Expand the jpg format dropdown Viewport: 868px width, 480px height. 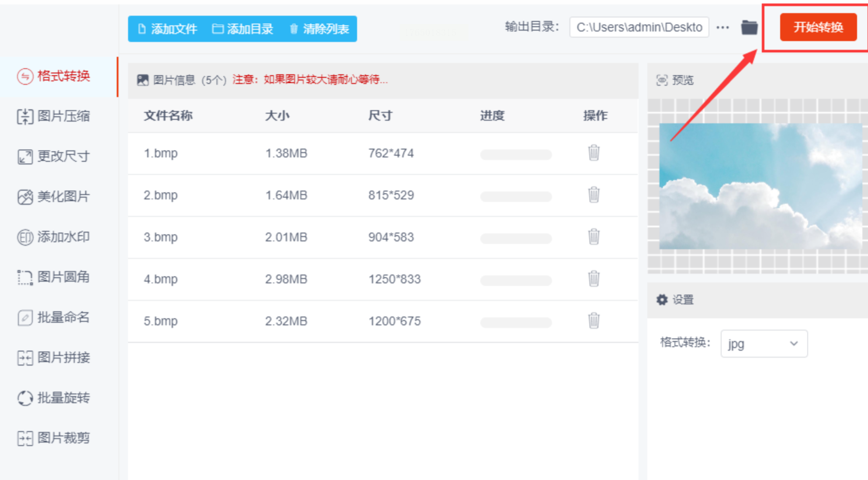pyautogui.click(x=764, y=344)
